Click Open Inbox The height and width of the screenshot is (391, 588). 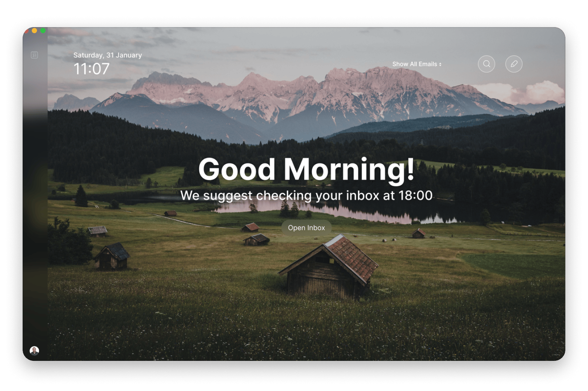tap(306, 228)
